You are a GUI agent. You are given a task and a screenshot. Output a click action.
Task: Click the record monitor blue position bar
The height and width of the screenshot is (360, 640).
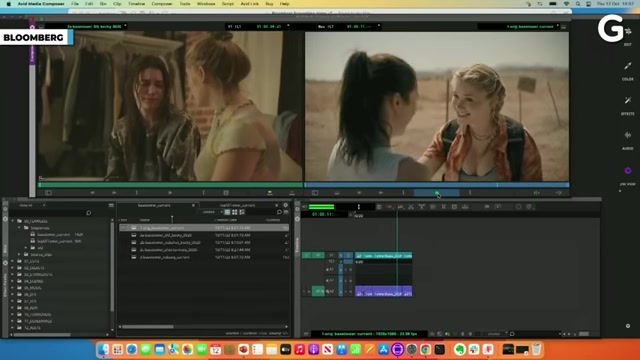click(x=437, y=185)
